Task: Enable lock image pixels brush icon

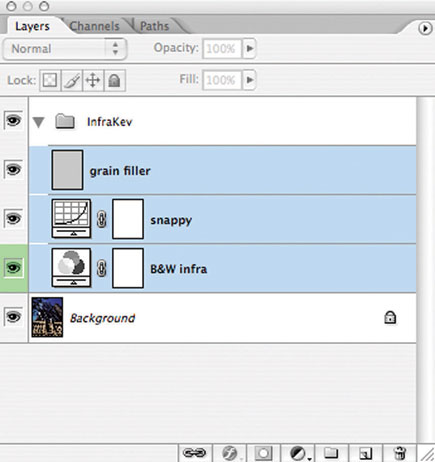Action: pyautogui.click(x=72, y=80)
